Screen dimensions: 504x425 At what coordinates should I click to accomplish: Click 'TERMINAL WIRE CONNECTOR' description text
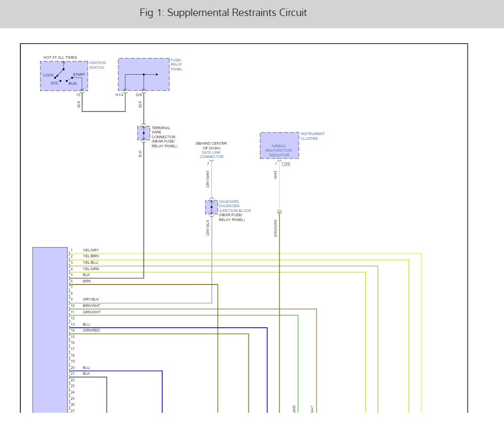[x=163, y=132]
